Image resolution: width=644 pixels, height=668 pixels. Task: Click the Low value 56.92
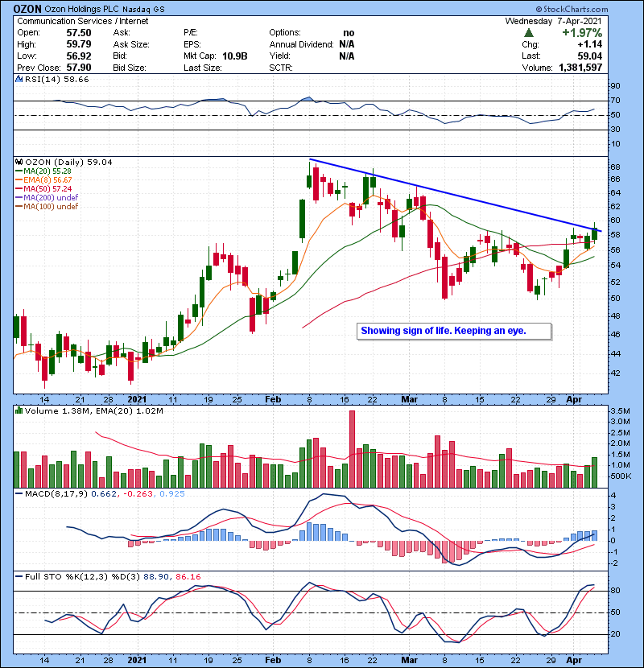(x=79, y=56)
